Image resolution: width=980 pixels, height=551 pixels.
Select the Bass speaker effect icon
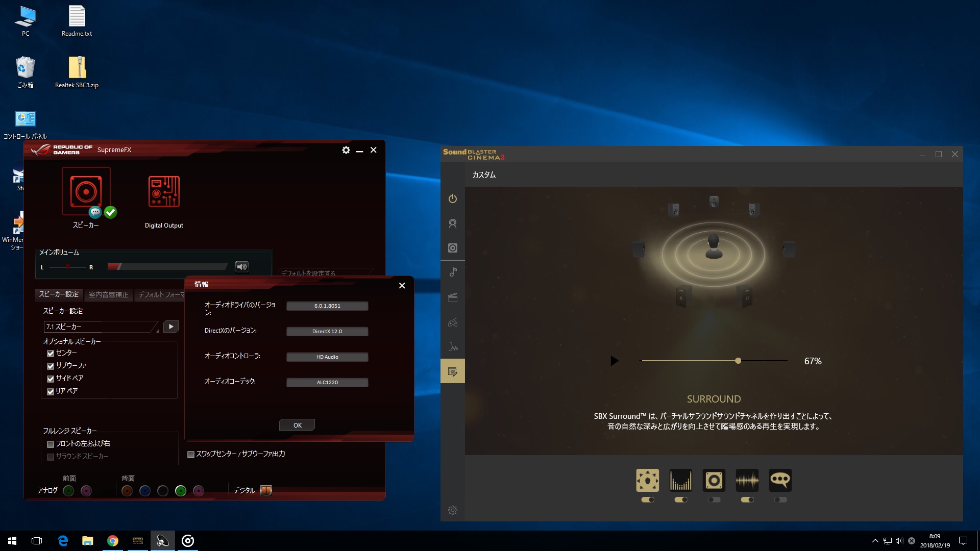(714, 480)
